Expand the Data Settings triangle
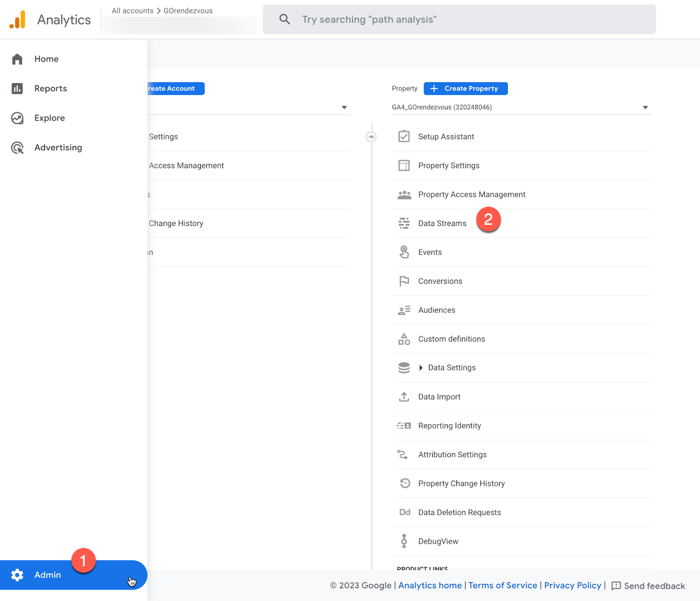The height and width of the screenshot is (601, 700). (x=421, y=368)
